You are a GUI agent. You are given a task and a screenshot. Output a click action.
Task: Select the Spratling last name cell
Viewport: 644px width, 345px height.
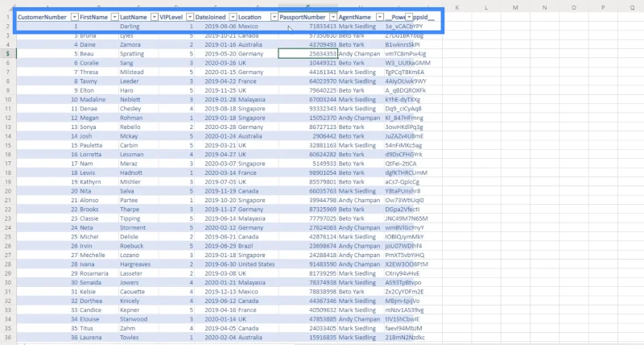[x=138, y=53]
